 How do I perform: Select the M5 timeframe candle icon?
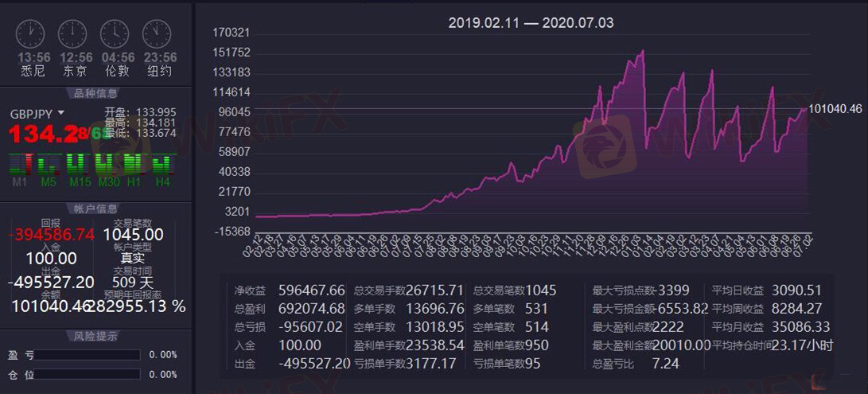48,164
